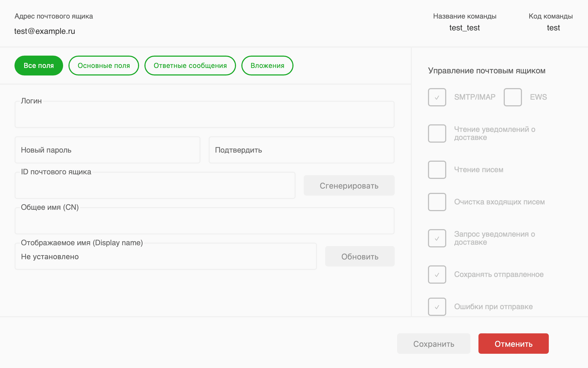
Task: Switch to the Все поля tab
Action: click(x=39, y=66)
